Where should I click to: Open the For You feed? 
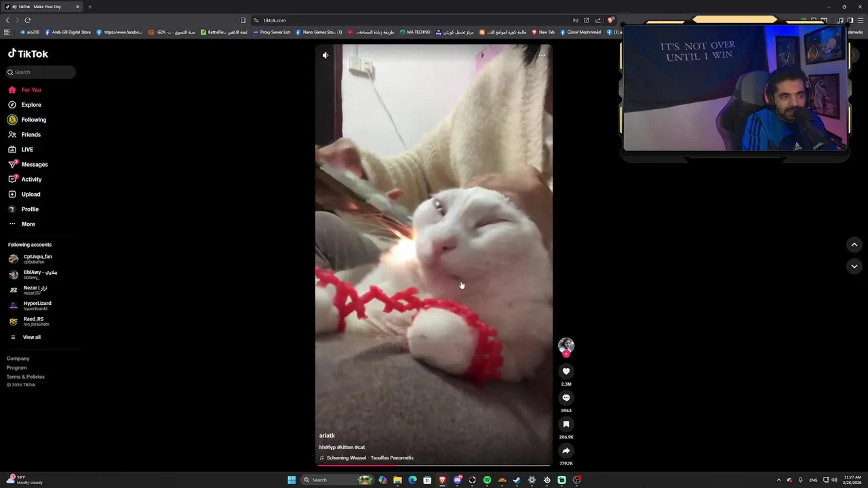tap(24, 89)
